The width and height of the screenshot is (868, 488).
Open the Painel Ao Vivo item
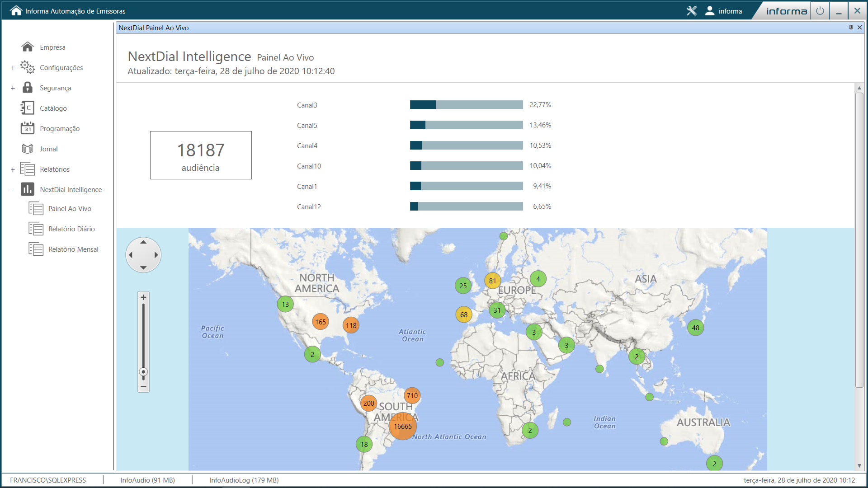70,208
